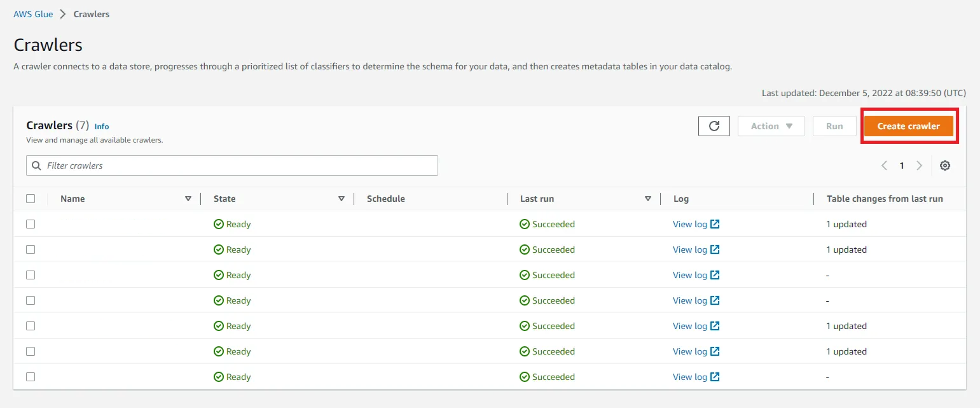Open external log icon in first row
Image resolution: width=980 pixels, height=408 pixels.
click(x=715, y=224)
